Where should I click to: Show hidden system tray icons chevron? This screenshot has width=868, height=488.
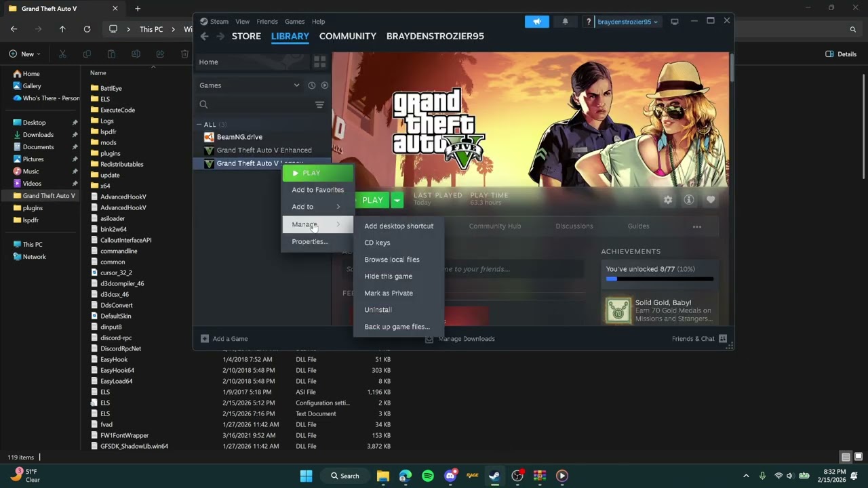[746, 476]
